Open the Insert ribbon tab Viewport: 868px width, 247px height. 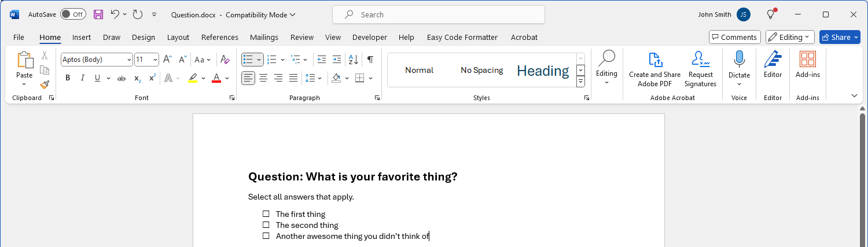(x=82, y=37)
